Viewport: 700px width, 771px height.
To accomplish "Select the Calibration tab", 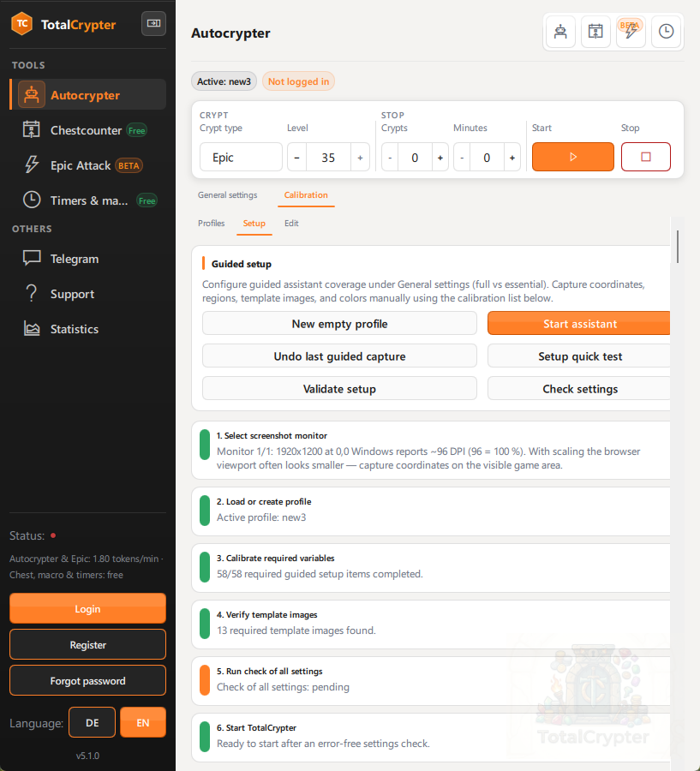I will [306, 195].
